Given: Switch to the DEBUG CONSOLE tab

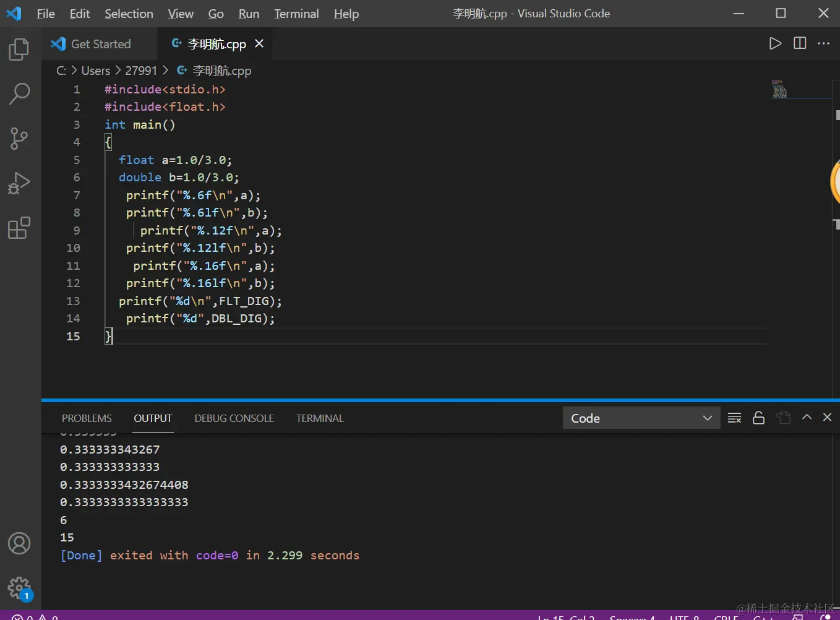Looking at the screenshot, I should [x=234, y=418].
